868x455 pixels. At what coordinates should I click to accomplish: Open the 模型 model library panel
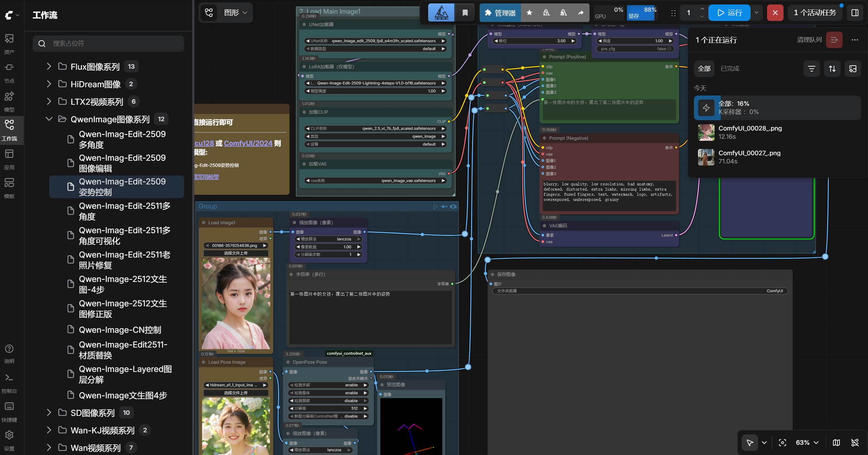tap(9, 101)
